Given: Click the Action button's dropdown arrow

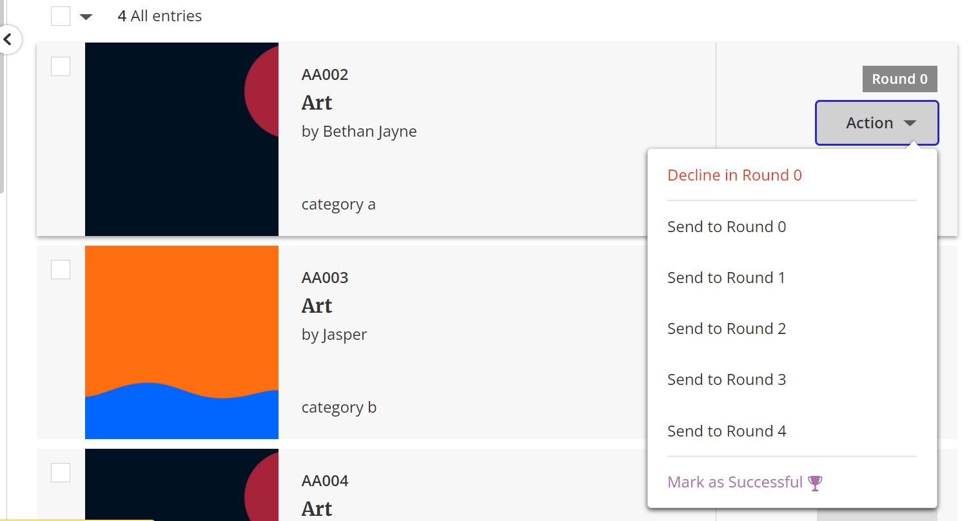Looking at the screenshot, I should click(910, 123).
